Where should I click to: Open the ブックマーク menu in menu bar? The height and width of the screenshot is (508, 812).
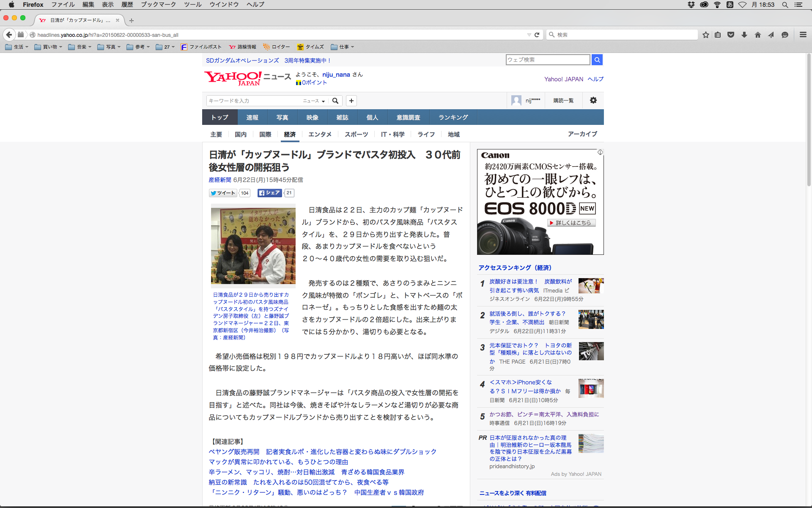[x=158, y=5]
